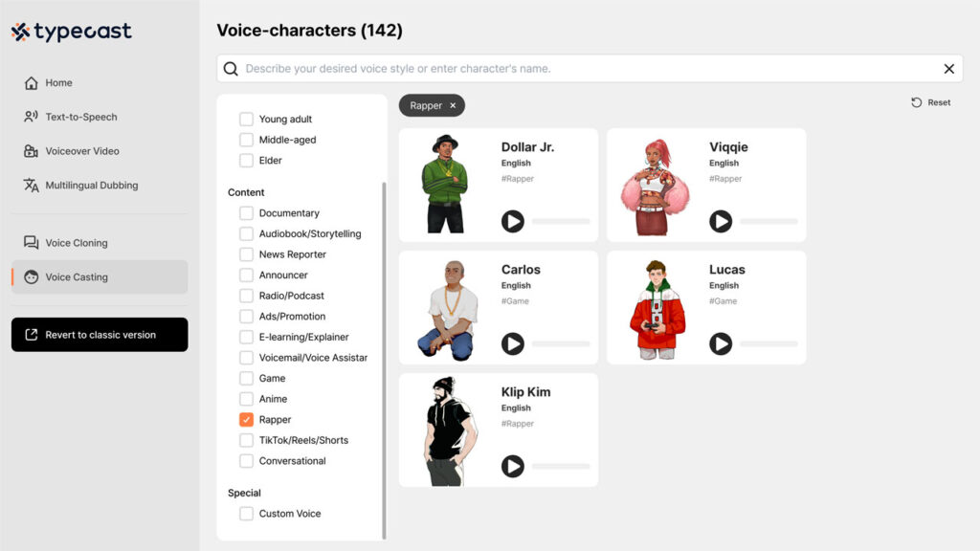The height and width of the screenshot is (551, 980).
Task: Enable the Anime content filter
Action: click(x=246, y=399)
